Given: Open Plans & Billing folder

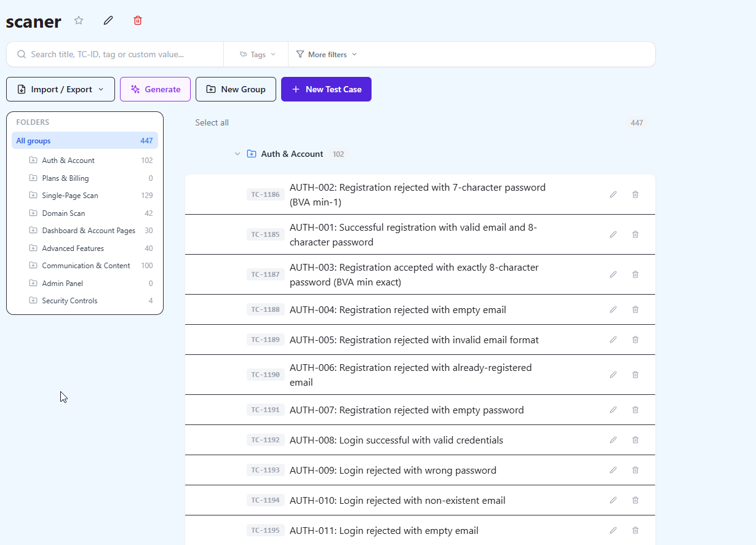Looking at the screenshot, I should click(x=91, y=178).
